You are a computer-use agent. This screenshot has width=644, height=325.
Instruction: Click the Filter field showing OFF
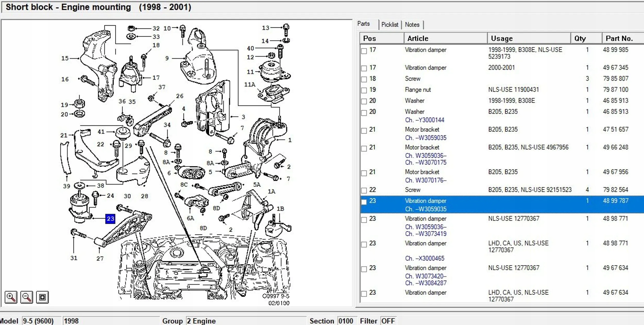388,321
